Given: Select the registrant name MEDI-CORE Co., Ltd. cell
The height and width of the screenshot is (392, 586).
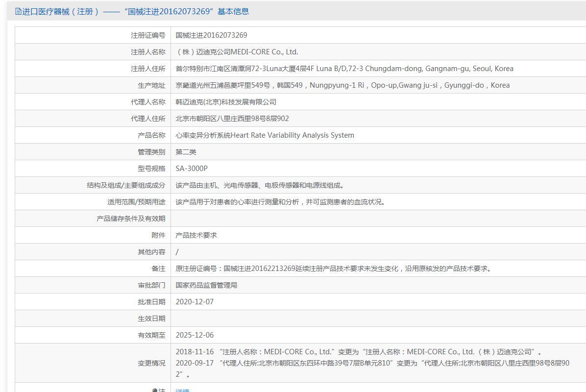Looking at the screenshot, I should click(237, 52).
